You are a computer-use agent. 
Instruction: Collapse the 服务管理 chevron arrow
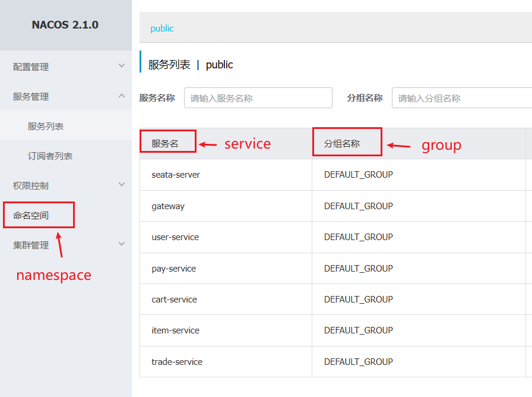122,96
